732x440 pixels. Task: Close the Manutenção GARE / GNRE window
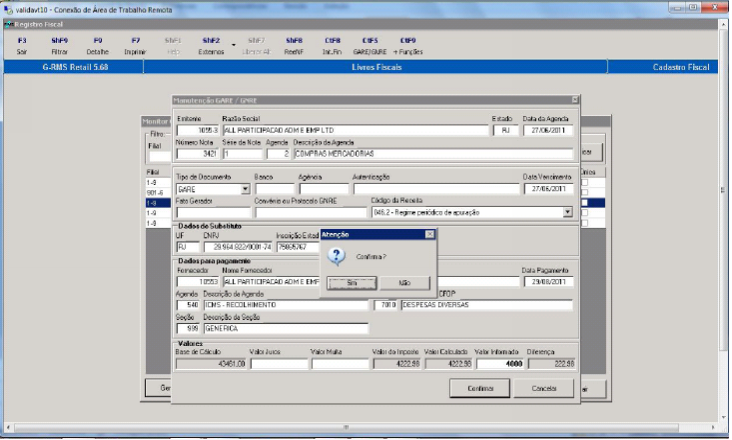pyautogui.click(x=575, y=100)
